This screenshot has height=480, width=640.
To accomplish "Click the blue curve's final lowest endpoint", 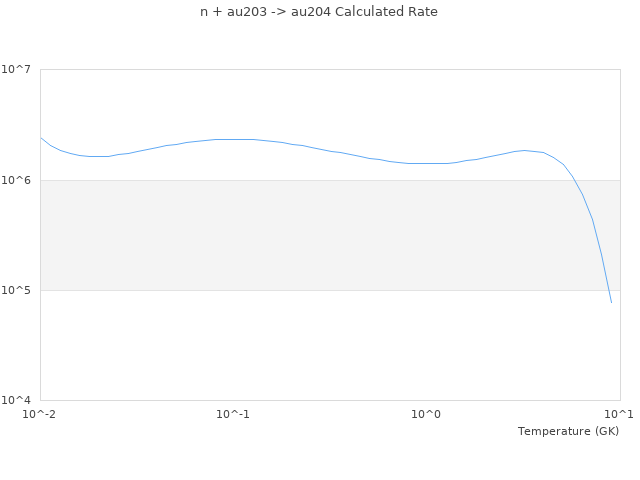I will pyautogui.click(x=611, y=302).
